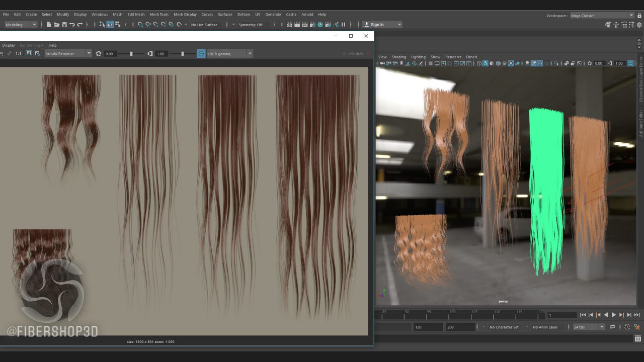Click the select camera icon in viewport toolbar
The width and height of the screenshot is (644, 362).
coord(382,63)
